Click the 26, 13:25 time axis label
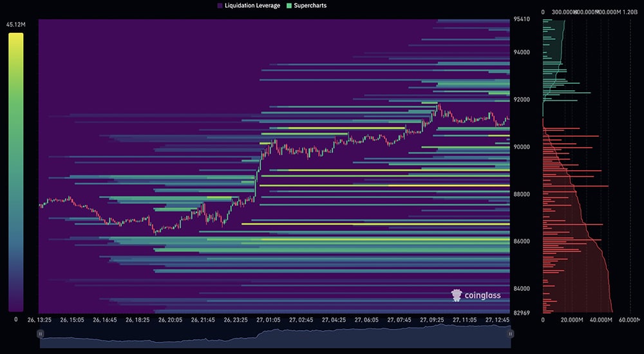Viewport: 644px width, 354px height. (x=39, y=320)
